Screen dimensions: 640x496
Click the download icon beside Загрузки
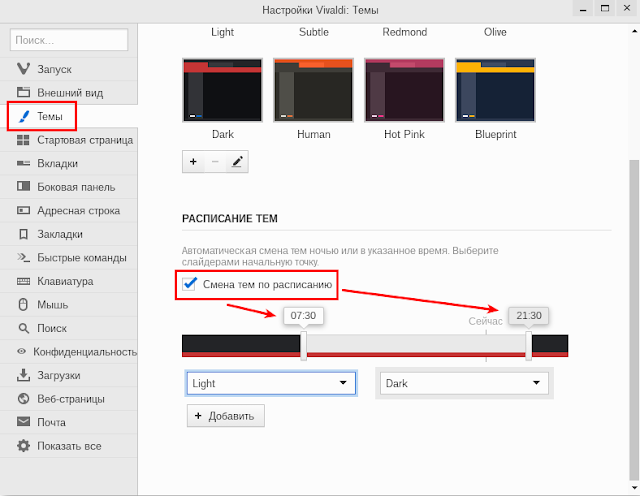point(23,375)
